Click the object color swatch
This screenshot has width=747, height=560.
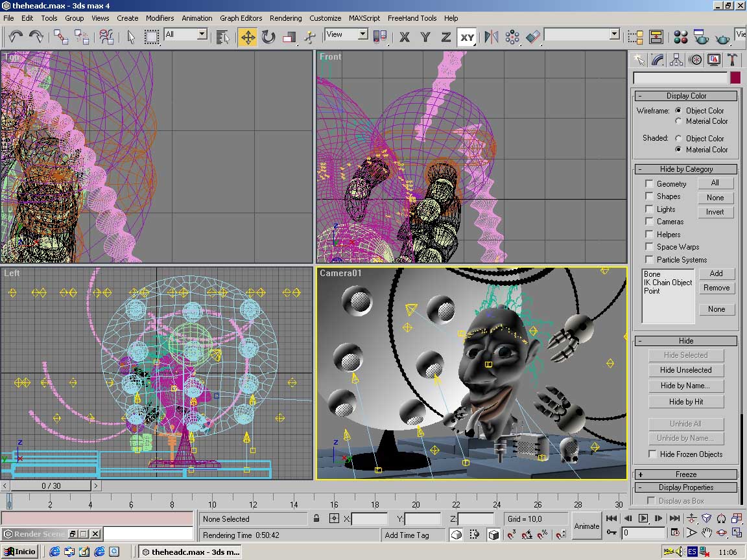coord(735,78)
